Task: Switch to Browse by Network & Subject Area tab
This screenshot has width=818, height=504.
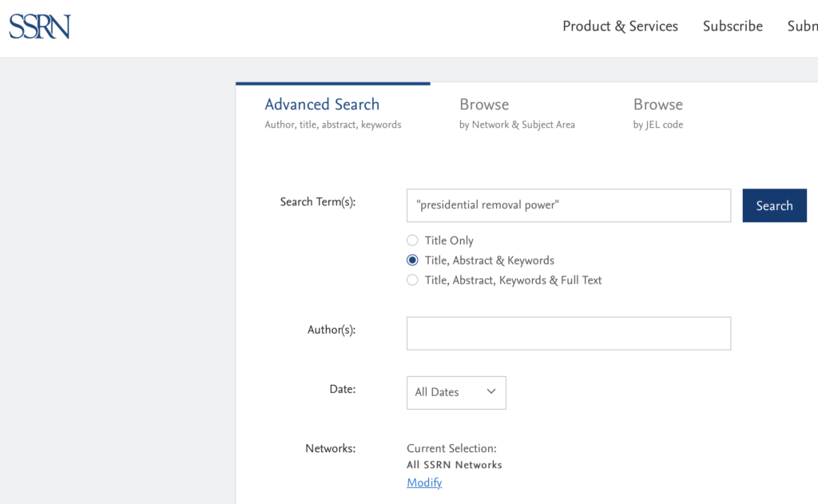Action: click(517, 112)
